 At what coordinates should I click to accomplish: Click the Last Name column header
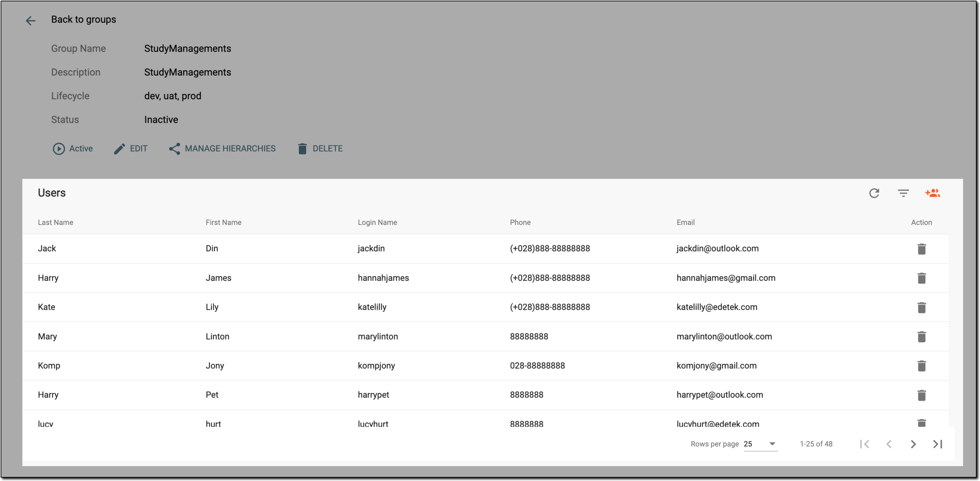[x=55, y=223]
